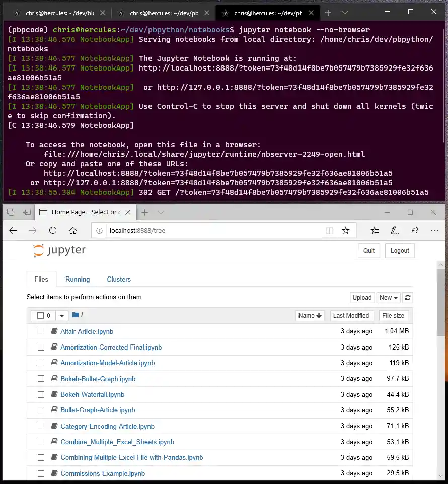The width and height of the screenshot is (448, 484).
Task: Click the notebook icon beside Altair-Article.ipynb
Action: click(54, 331)
